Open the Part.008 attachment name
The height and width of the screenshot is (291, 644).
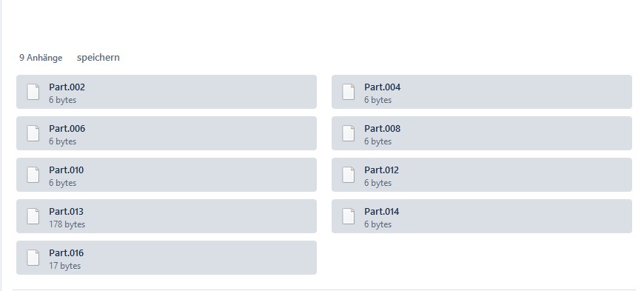point(383,129)
